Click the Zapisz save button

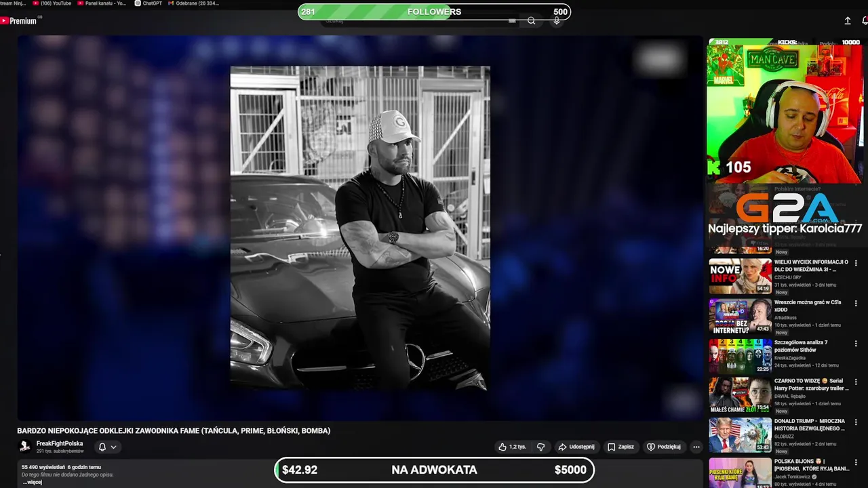(x=621, y=447)
